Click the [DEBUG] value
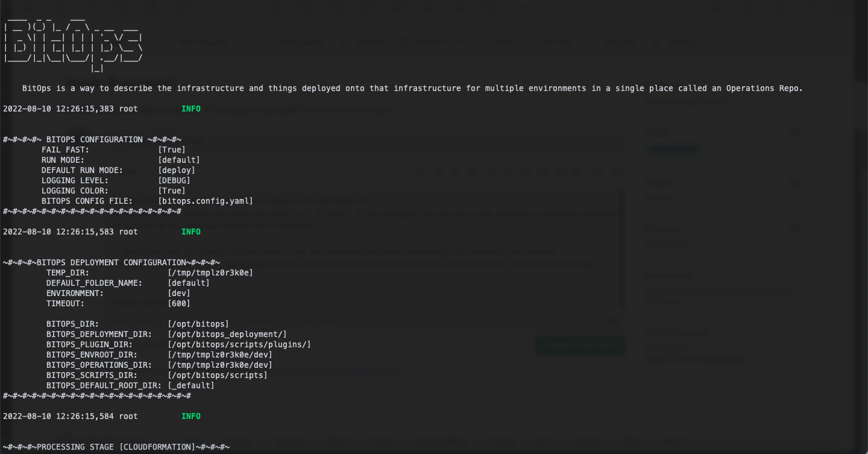This screenshot has height=454, width=868. [x=174, y=180]
